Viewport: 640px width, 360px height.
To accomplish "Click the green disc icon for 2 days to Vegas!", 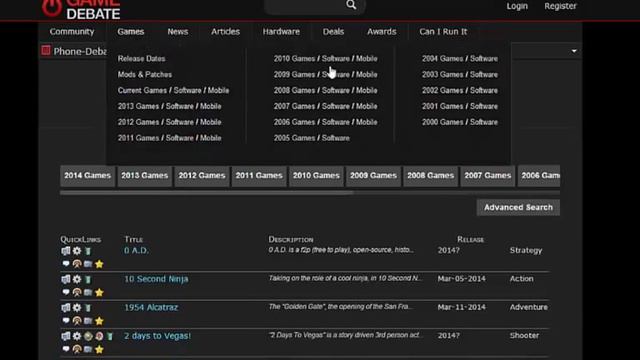I will (x=88, y=336).
